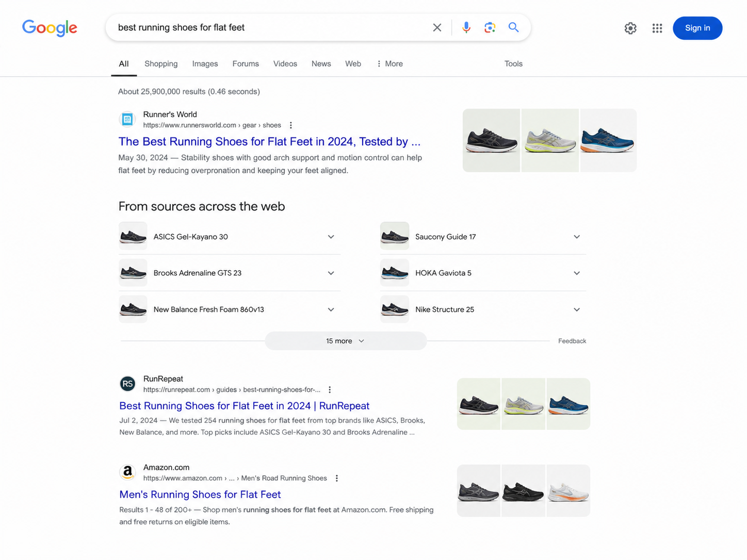Click blue shoe image in Runner's World result

[608, 140]
